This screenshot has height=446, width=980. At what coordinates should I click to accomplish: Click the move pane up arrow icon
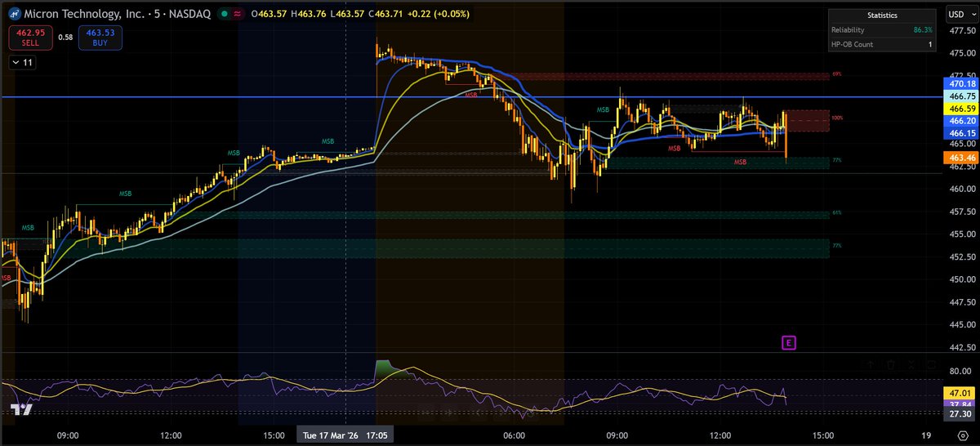pos(871,365)
